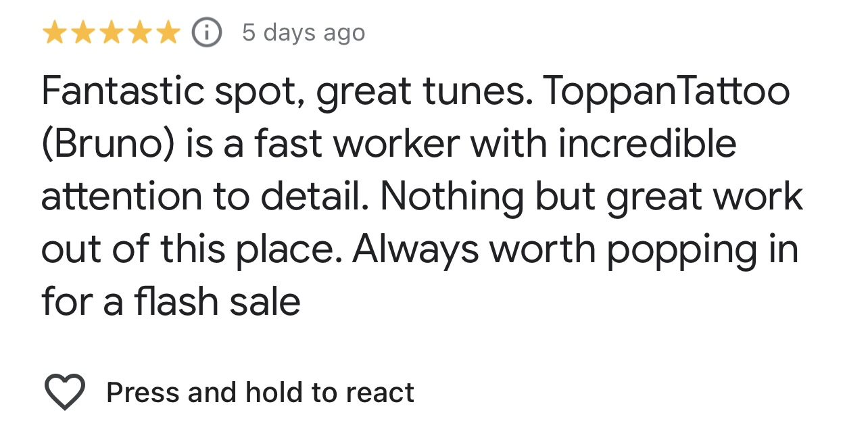Viewport: 868px width, 421px height.
Task: Click the second gold rating star
Action: click(82, 32)
